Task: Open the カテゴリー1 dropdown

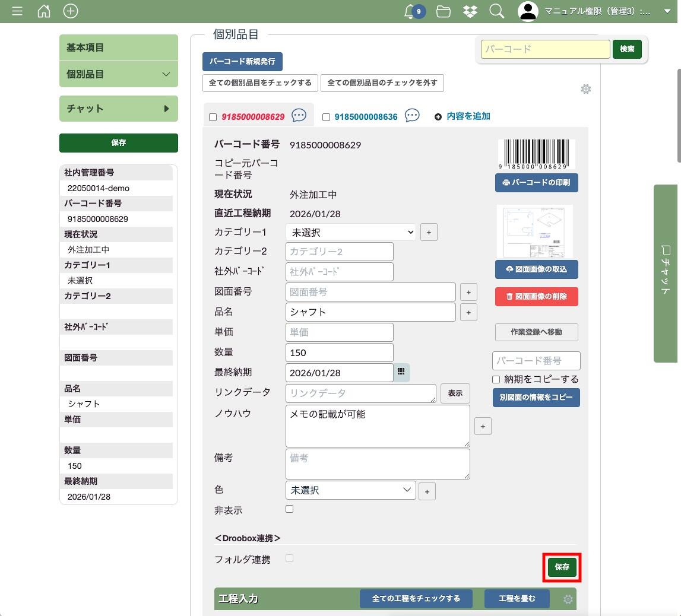Action: point(351,232)
